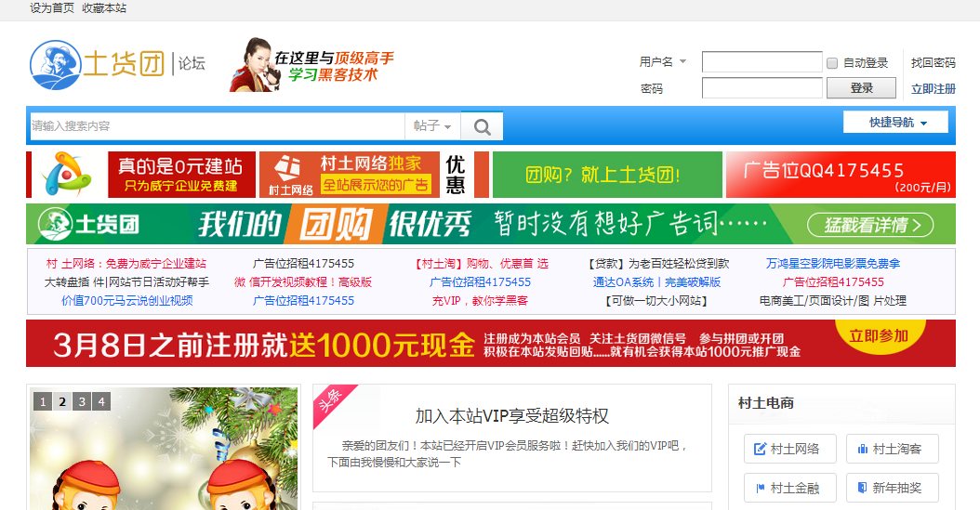
Task: Click the 土货团 site logo
Action: click(x=98, y=64)
